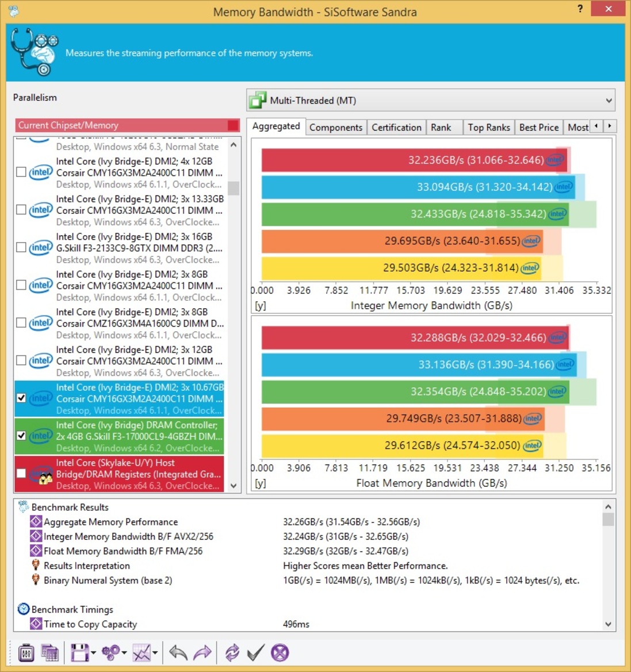This screenshot has width=631, height=672.
Task: Open the dropdown arrow beside the chart icon
Action: [155, 653]
